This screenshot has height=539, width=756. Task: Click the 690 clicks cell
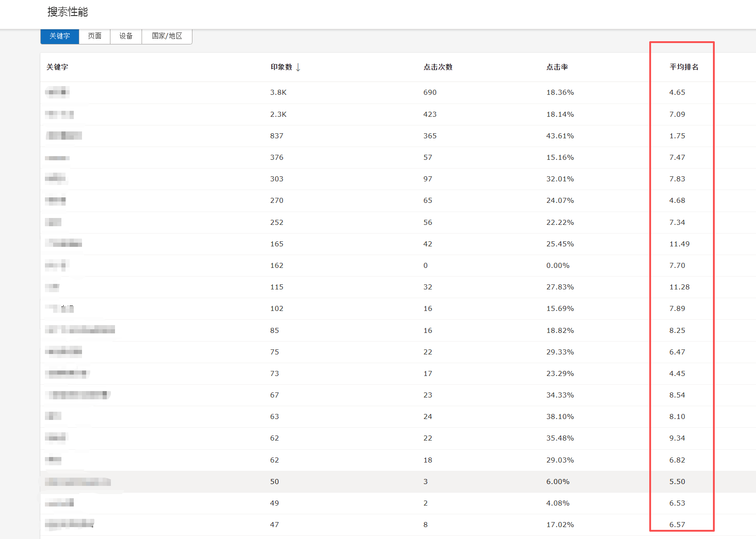[x=430, y=93]
